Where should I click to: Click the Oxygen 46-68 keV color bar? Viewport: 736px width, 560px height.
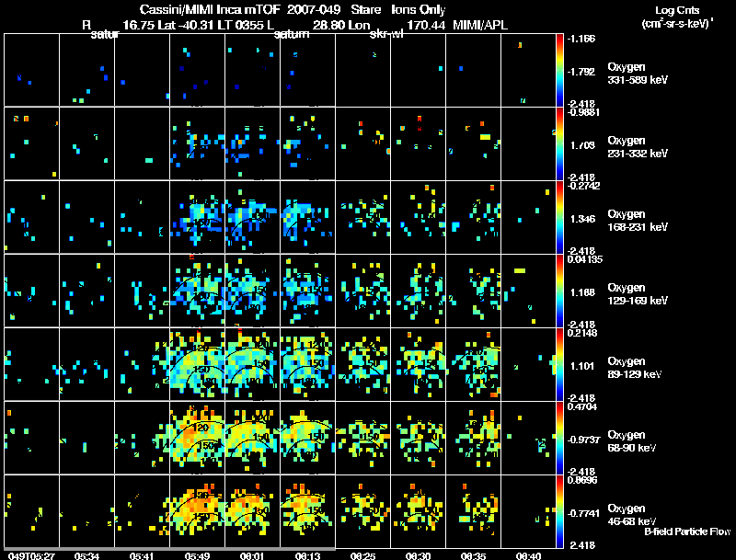tap(559, 511)
